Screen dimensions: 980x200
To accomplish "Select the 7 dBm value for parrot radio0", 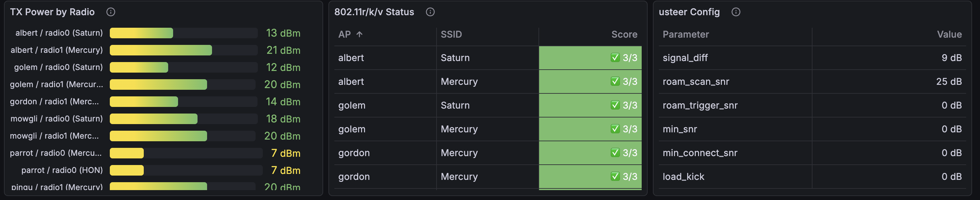I will click(x=284, y=153).
